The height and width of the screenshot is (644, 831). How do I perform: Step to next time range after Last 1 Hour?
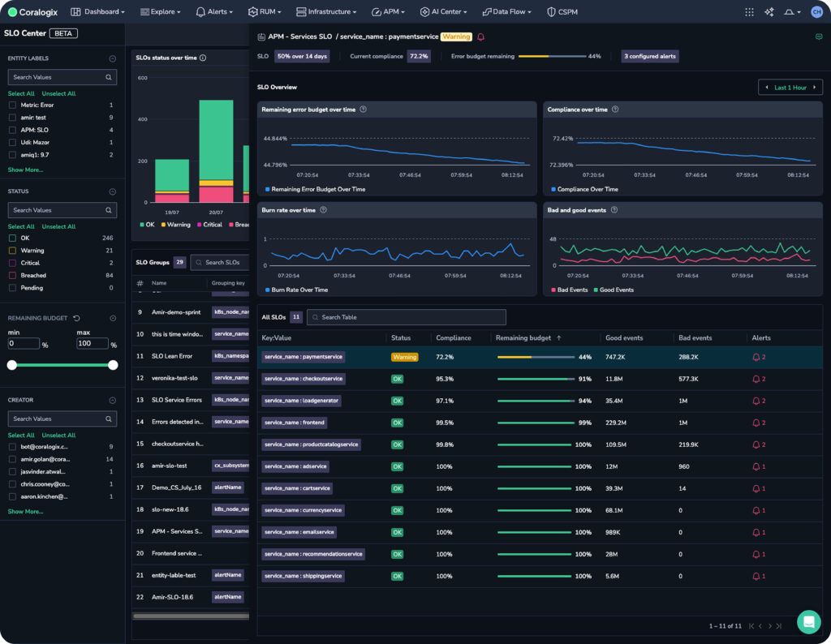(815, 88)
